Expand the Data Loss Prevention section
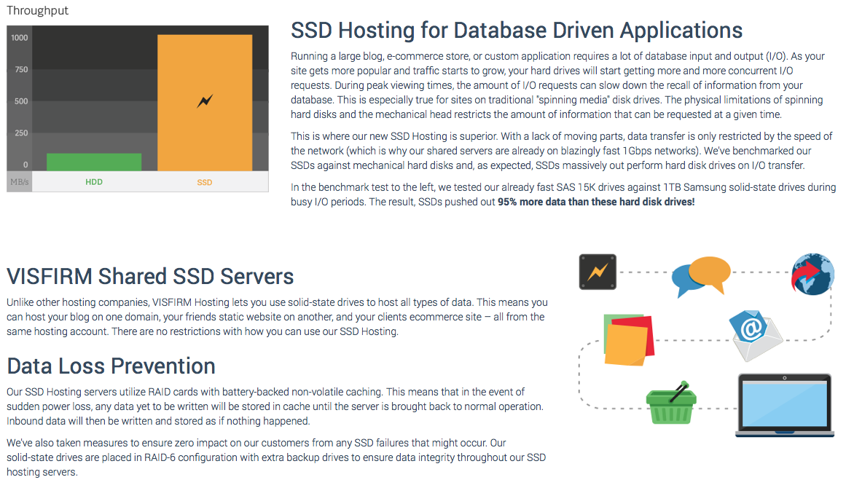846x504 pixels. 111,366
